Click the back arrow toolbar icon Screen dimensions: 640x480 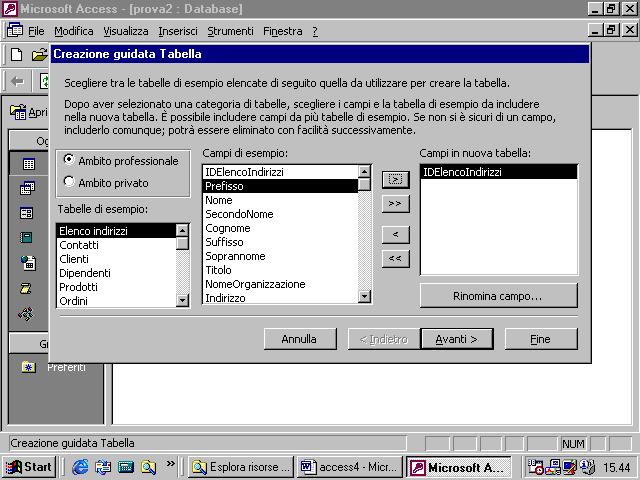pyautogui.click(x=18, y=81)
